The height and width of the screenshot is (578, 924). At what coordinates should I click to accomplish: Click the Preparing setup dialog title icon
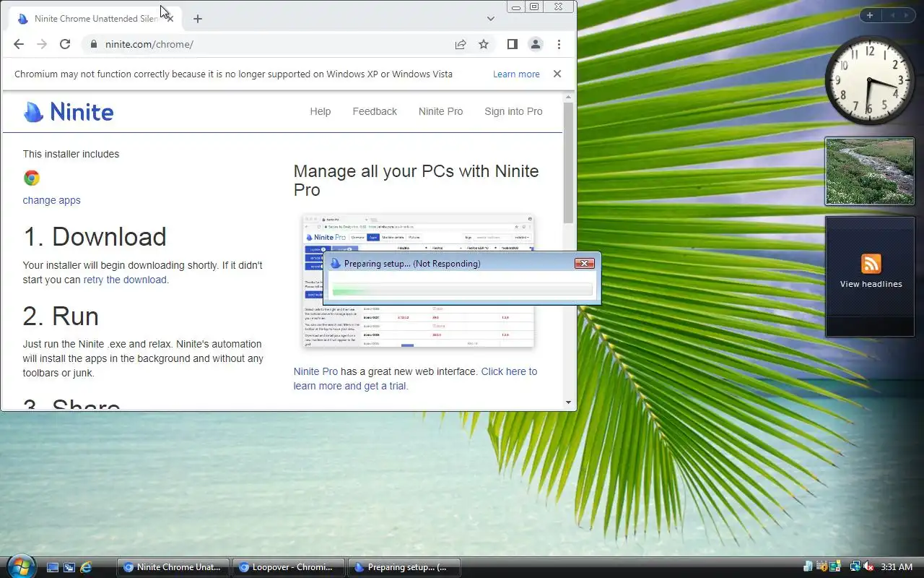click(x=335, y=264)
